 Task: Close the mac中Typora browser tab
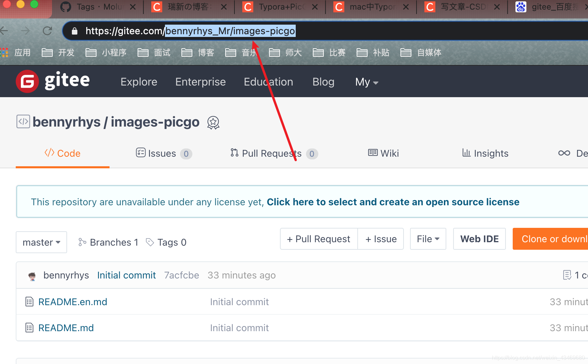point(406,7)
